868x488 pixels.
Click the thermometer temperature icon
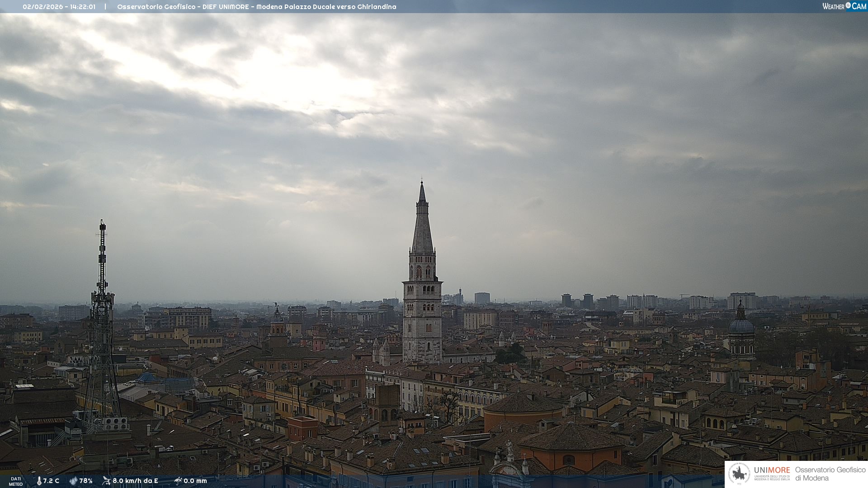[39, 481]
